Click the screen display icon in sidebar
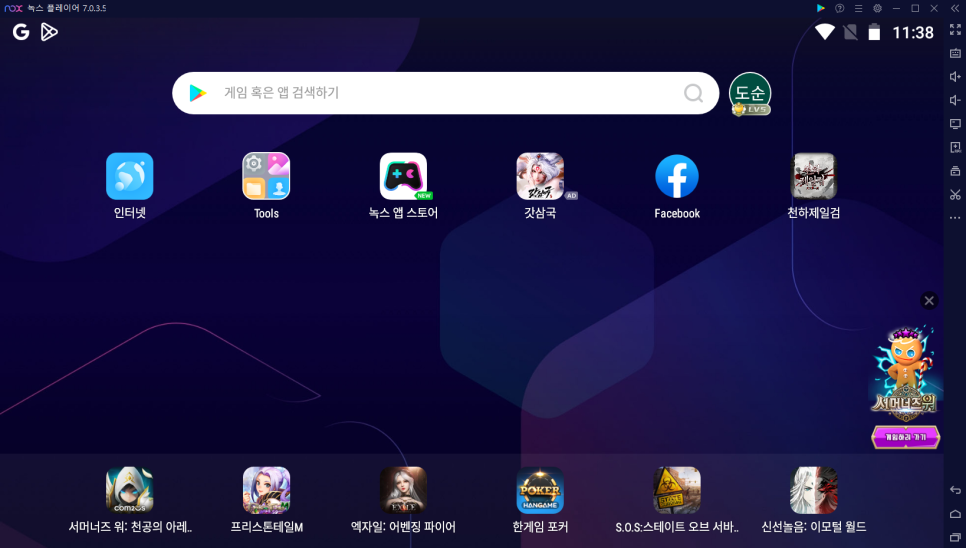This screenshot has height=548, width=966. (955, 124)
